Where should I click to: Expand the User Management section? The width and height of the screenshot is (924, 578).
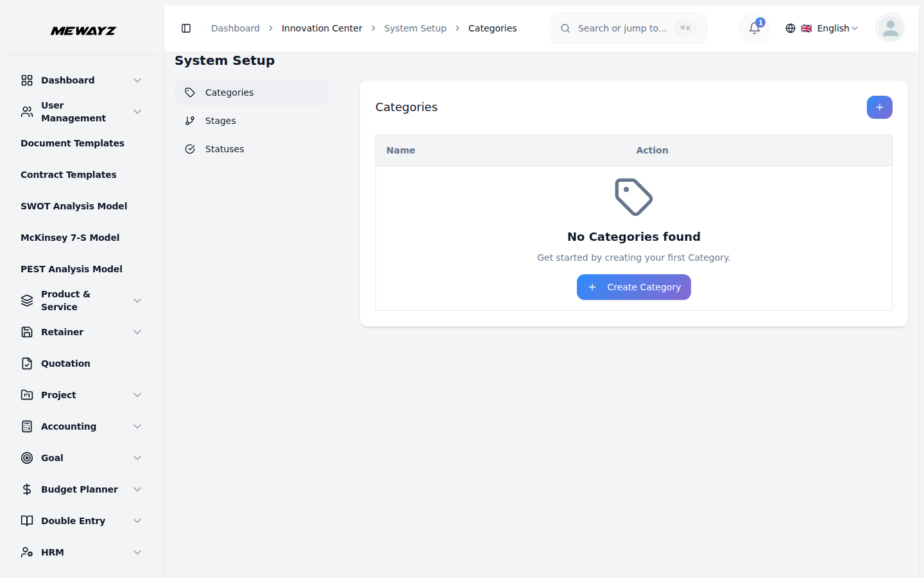point(137,112)
